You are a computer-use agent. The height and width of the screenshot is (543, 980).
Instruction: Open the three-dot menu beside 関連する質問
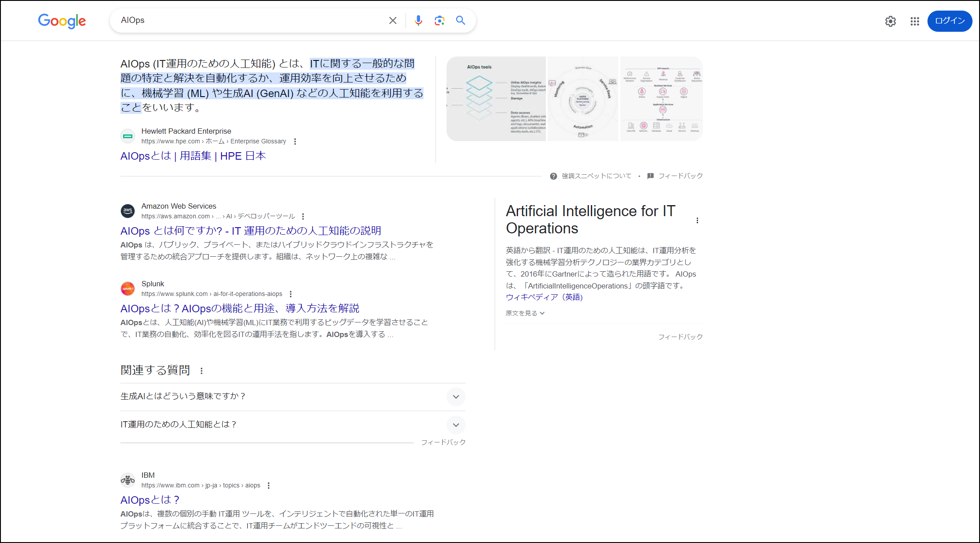click(x=202, y=371)
